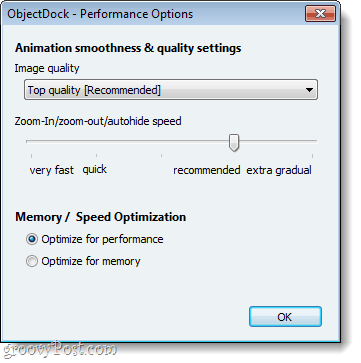This screenshot has width=361, height=363.
Task: Select the Optimize for performance radio button
Action: click(32, 239)
